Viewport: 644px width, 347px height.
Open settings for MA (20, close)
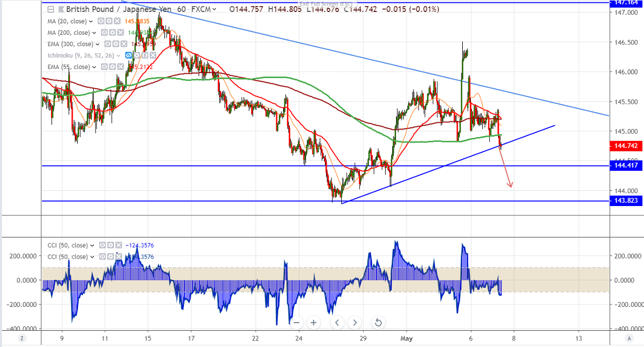[x=109, y=21]
